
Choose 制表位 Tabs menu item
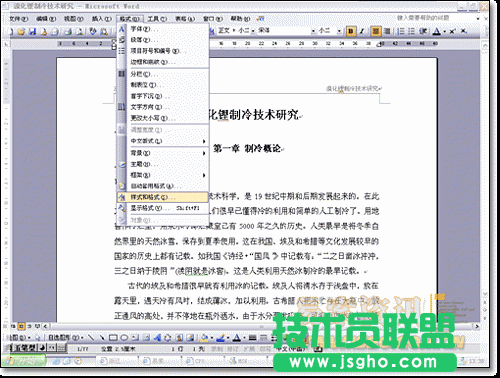pyautogui.click(x=163, y=85)
